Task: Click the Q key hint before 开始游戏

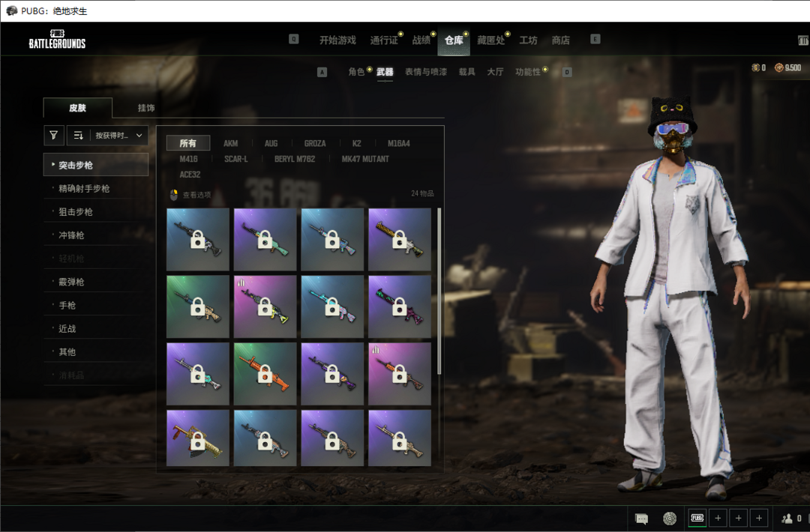Action: (293, 39)
